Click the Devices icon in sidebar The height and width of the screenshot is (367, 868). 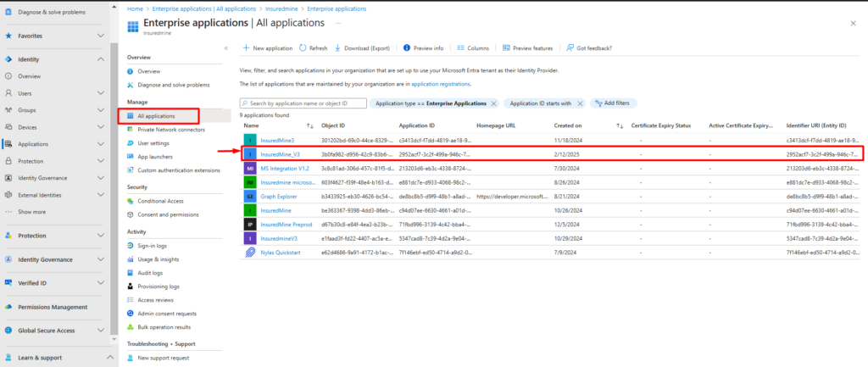(x=8, y=127)
